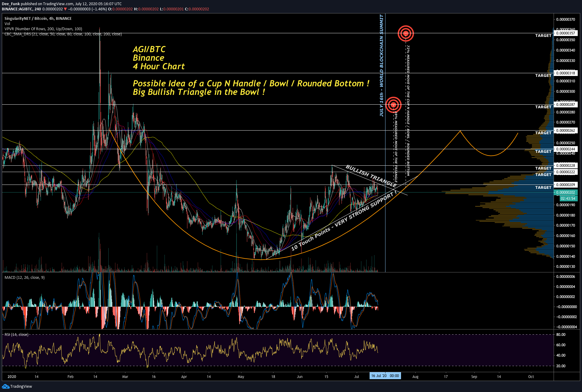Click the RSI 80.00 scale value

(x=561, y=334)
